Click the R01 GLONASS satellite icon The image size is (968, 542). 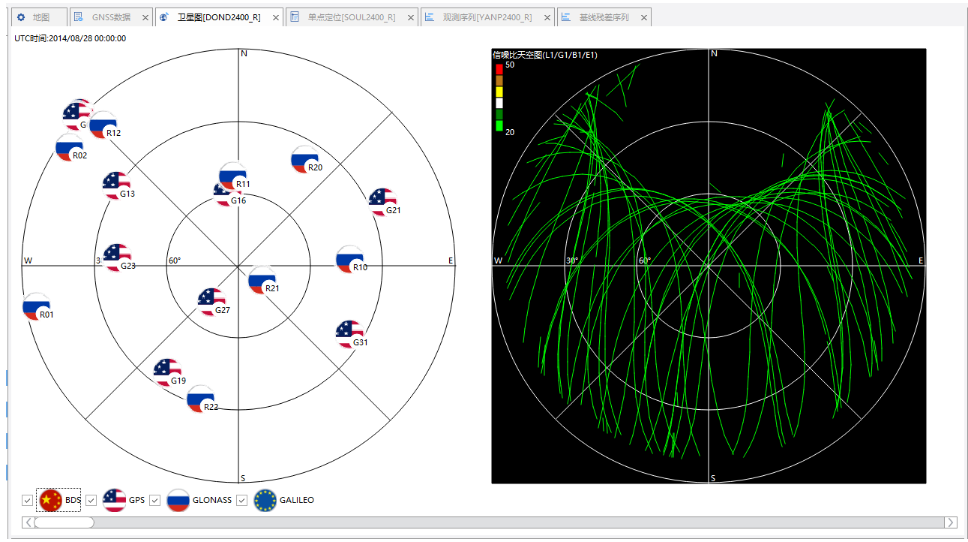point(36,307)
